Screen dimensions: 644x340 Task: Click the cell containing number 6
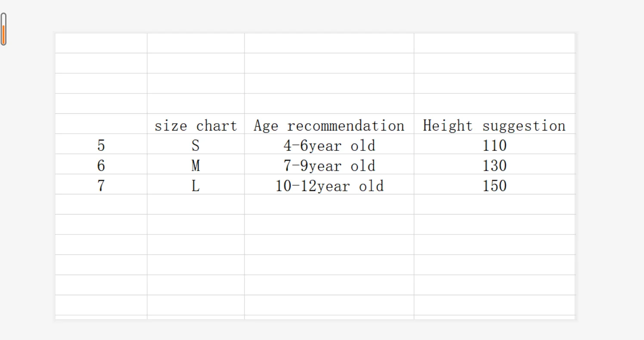point(101,164)
